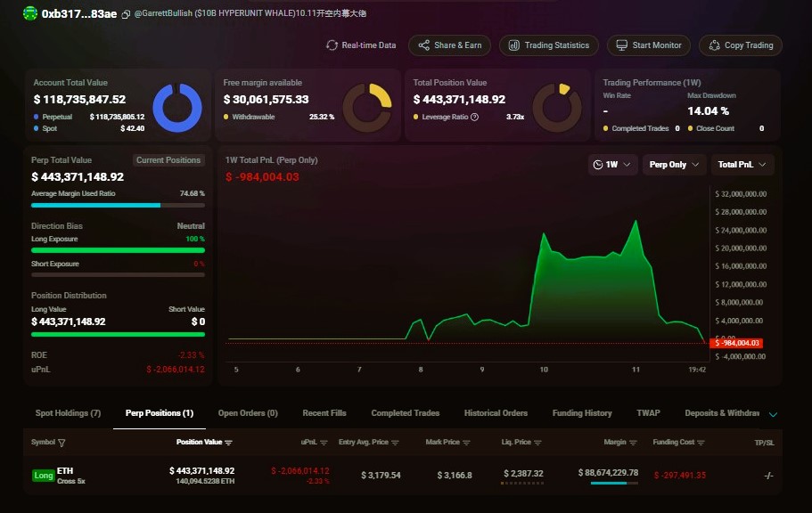Click the $ 88,674,229.78 margin value

pos(608,473)
